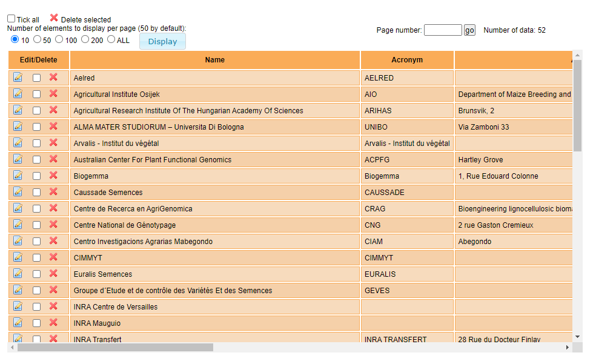Viewport: 596px width, 364px height.
Task: Tick checkbox for Biogemma row
Action: pyautogui.click(x=36, y=176)
